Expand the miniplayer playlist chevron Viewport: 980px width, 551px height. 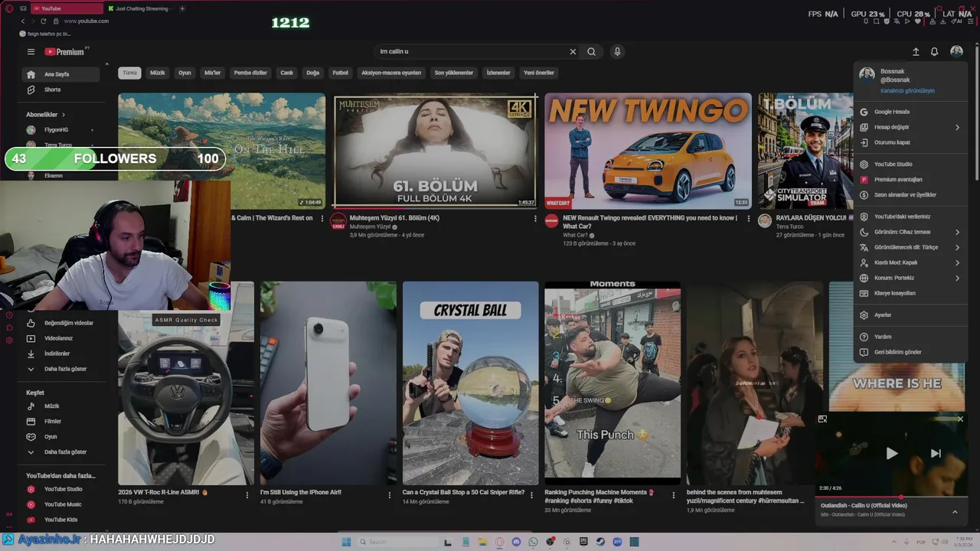(955, 512)
